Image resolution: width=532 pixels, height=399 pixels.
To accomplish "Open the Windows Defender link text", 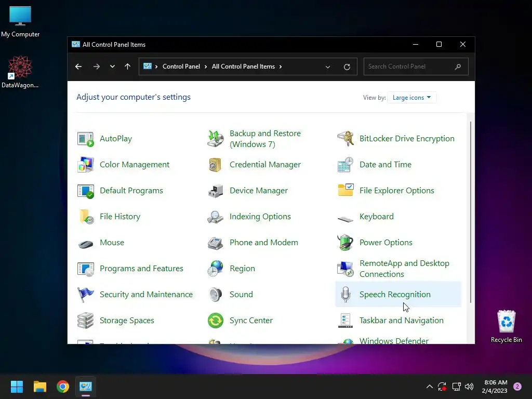I will pyautogui.click(x=394, y=340).
